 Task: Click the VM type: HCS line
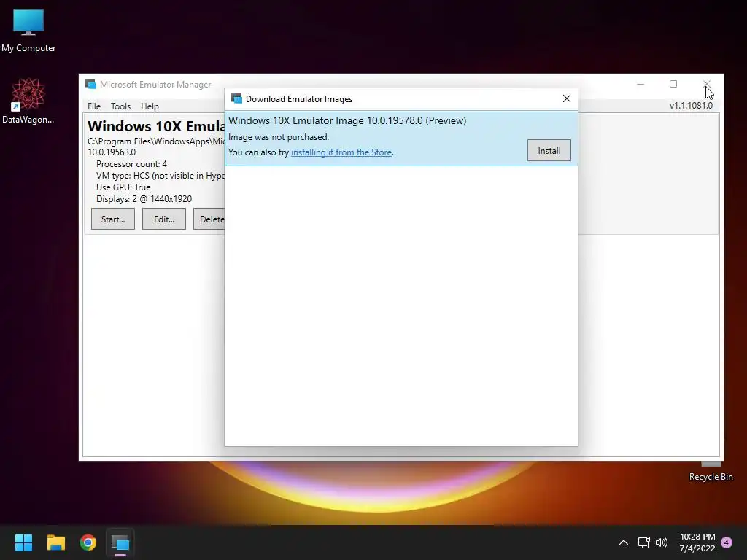click(x=160, y=176)
